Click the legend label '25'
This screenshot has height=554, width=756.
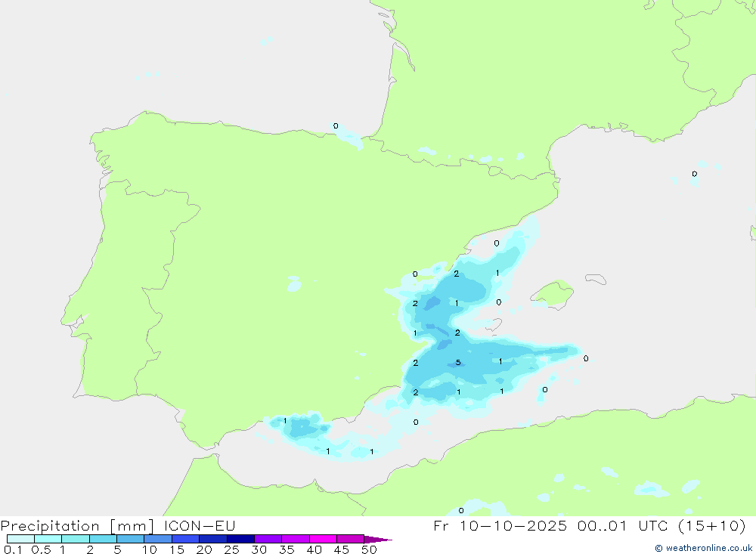[x=231, y=549]
